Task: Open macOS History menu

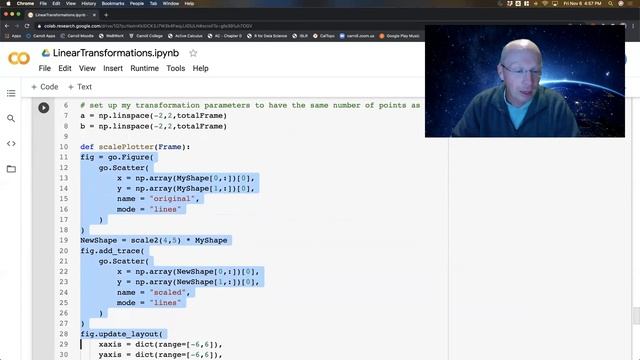Action: [x=89, y=3]
